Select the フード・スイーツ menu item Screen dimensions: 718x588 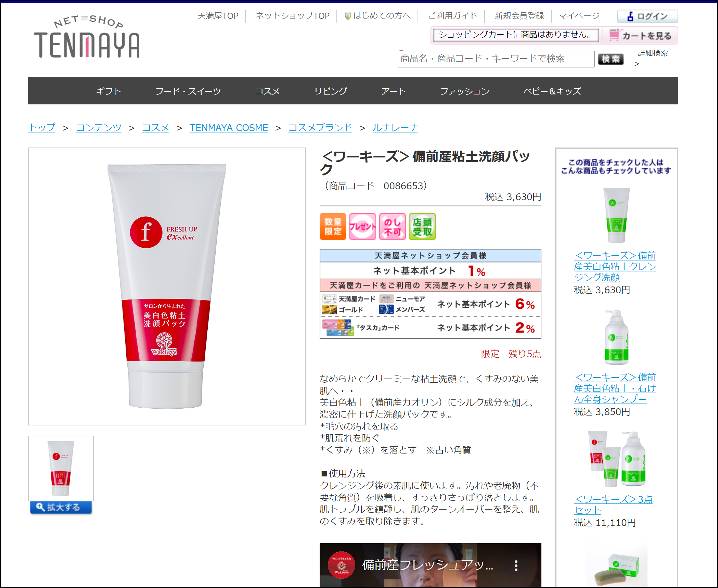[x=188, y=91]
